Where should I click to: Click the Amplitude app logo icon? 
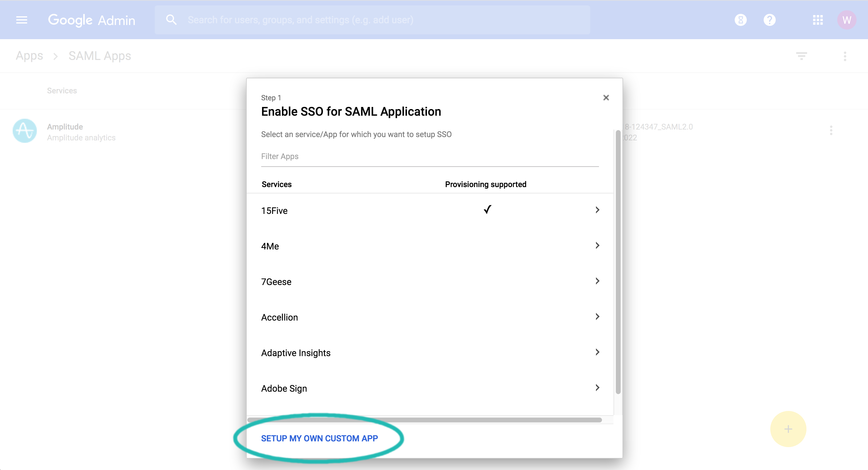pos(25,131)
